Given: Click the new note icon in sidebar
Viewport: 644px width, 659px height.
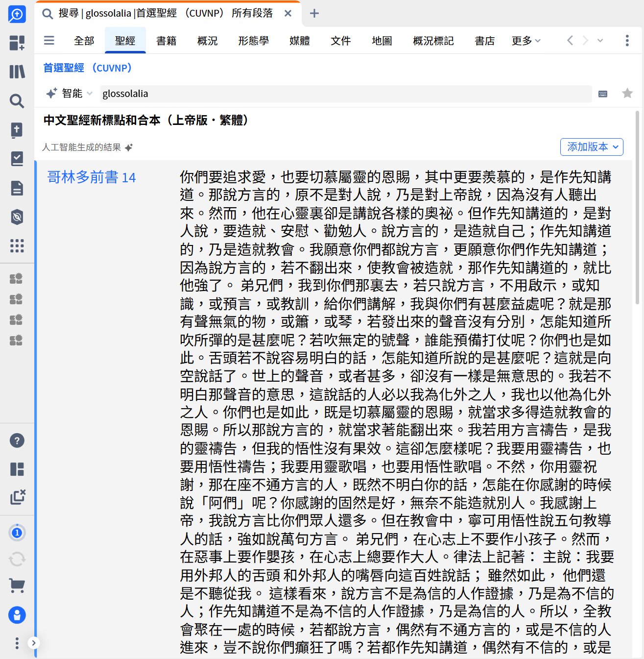Looking at the screenshot, I should click(x=17, y=130).
